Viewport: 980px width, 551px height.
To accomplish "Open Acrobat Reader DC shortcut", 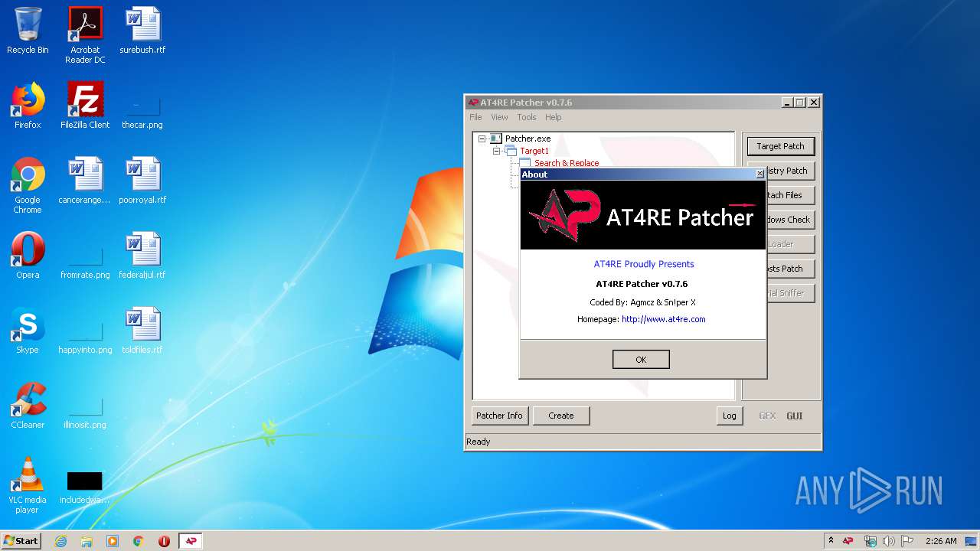I will point(85,35).
